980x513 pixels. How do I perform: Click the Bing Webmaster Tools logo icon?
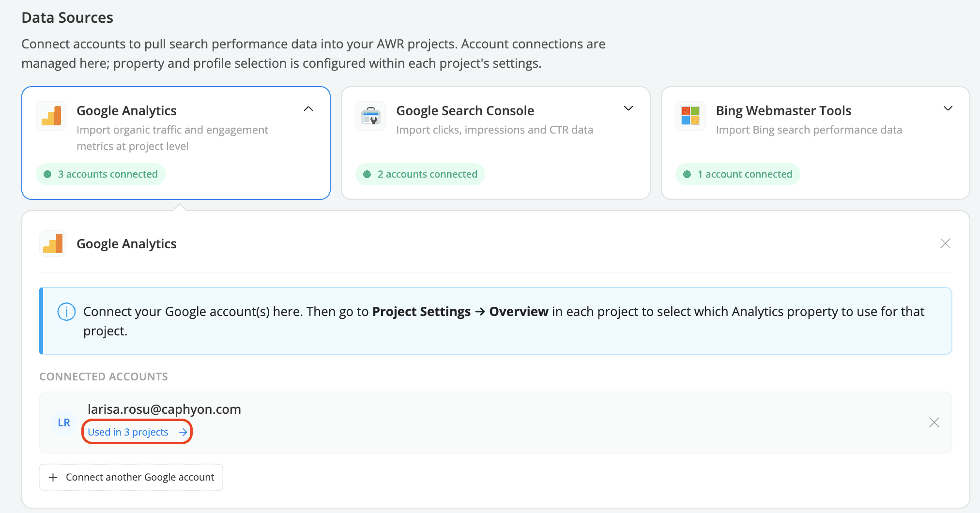tap(690, 116)
